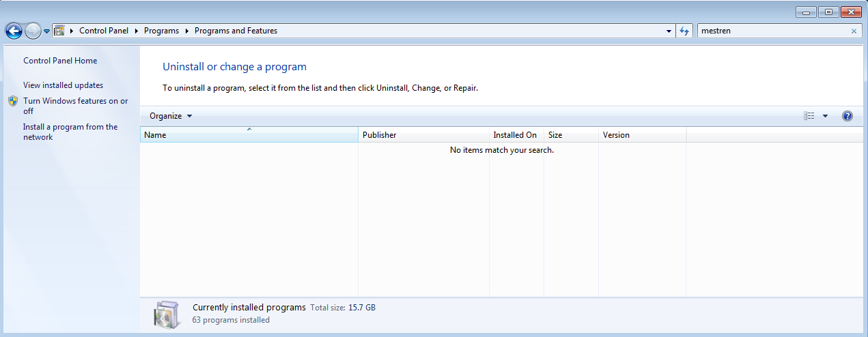Screen dimensions: 868x337
Task: Click the blue Help question mark icon
Action: pos(848,116)
